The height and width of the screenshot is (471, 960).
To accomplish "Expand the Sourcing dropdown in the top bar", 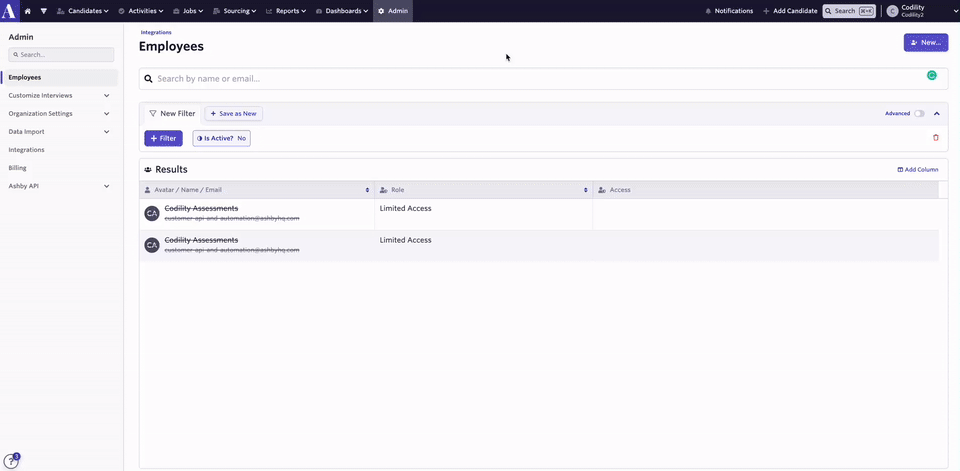I will click(x=234, y=11).
